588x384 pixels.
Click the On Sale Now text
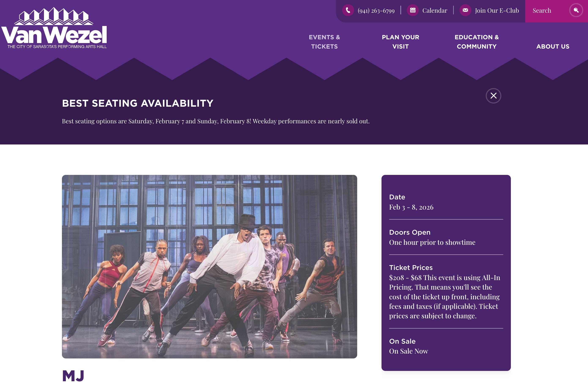408,351
